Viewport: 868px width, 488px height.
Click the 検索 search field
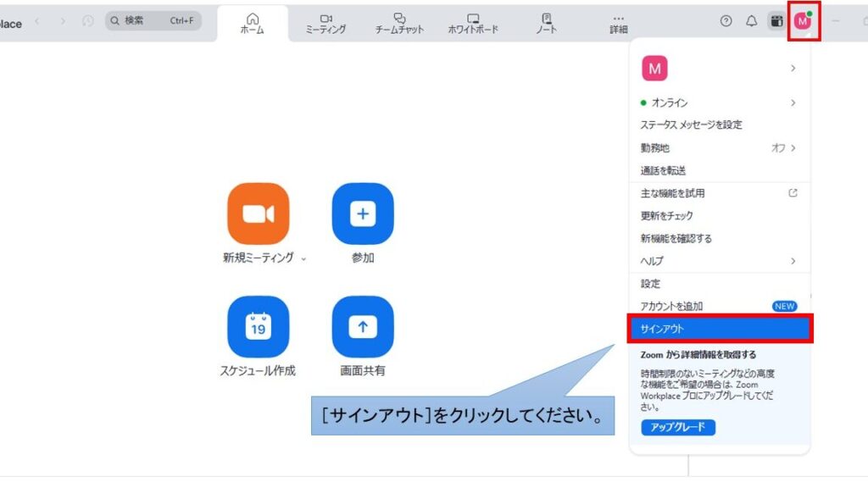[153, 20]
